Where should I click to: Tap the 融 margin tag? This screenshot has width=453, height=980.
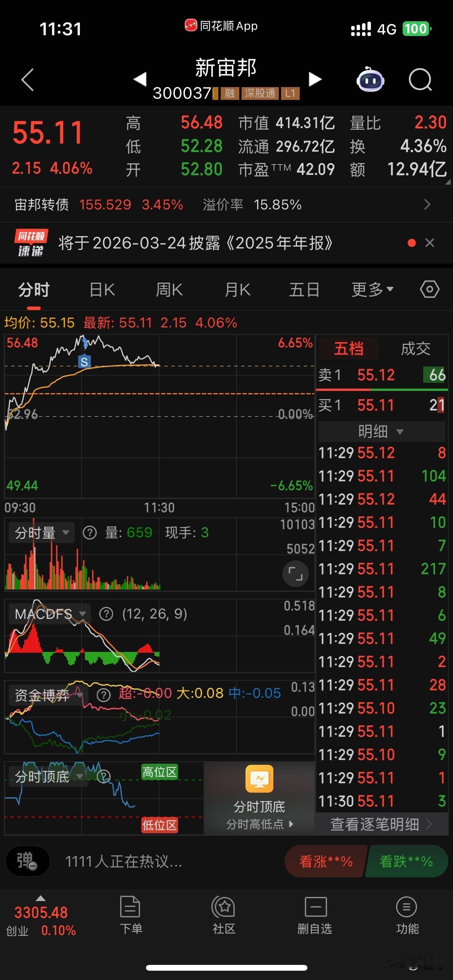point(230,93)
